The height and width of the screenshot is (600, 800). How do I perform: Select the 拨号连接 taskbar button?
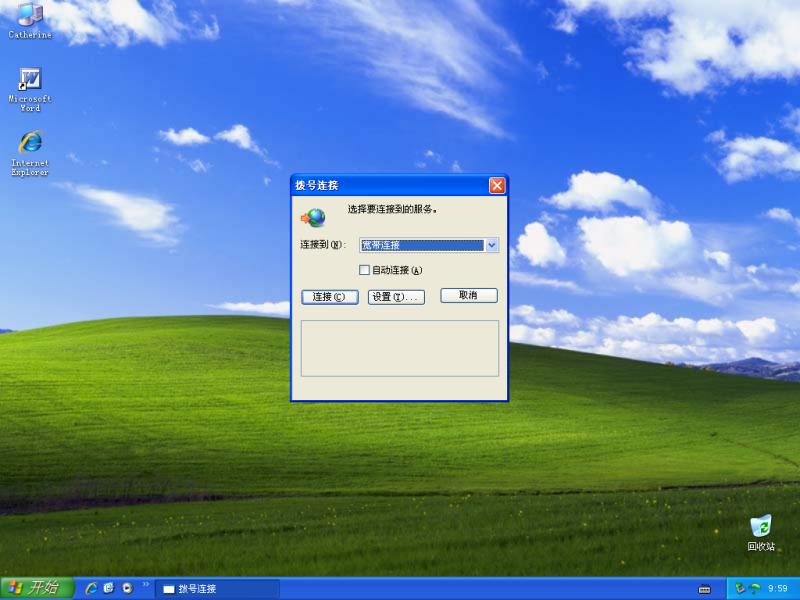click(217, 589)
